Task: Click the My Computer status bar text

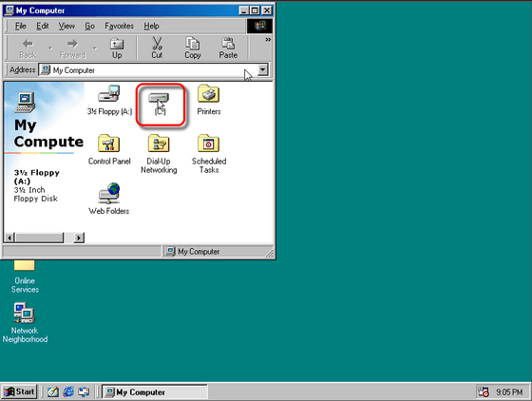Action: (x=199, y=252)
